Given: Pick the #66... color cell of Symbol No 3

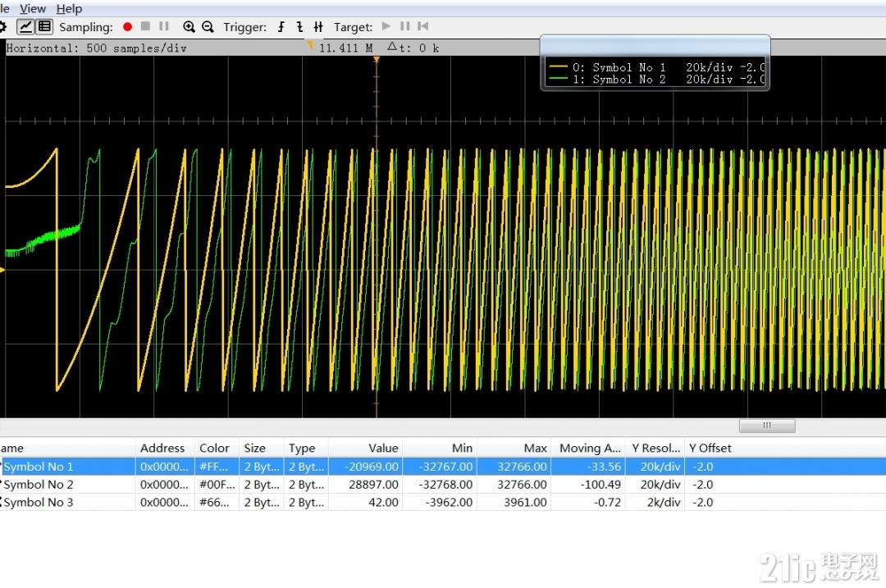Looking at the screenshot, I should [x=217, y=502].
